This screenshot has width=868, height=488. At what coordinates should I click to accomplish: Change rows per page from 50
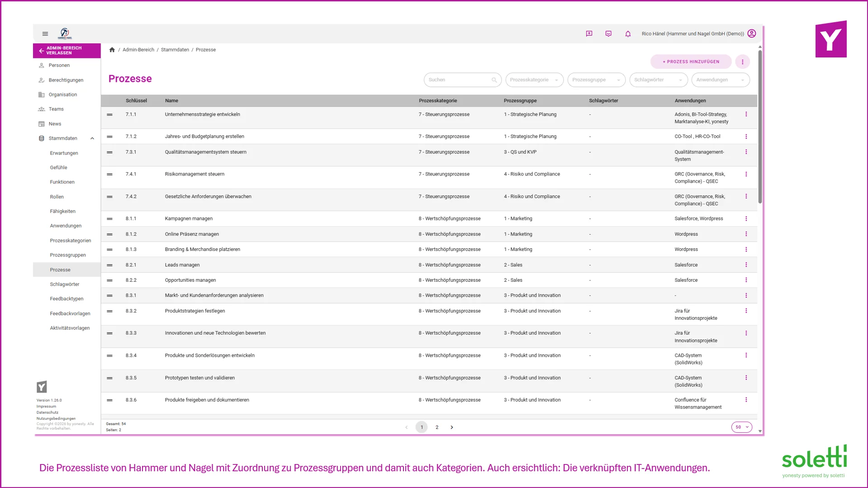pyautogui.click(x=742, y=427)
